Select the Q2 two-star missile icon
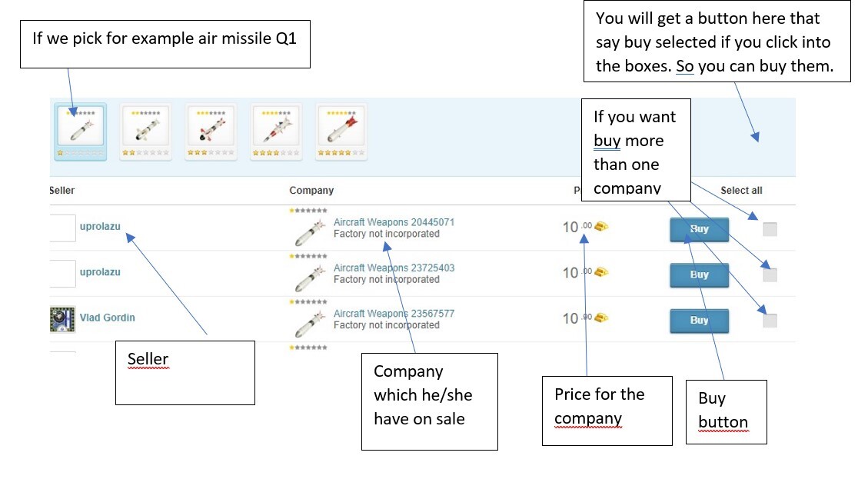 coord(145,131)
